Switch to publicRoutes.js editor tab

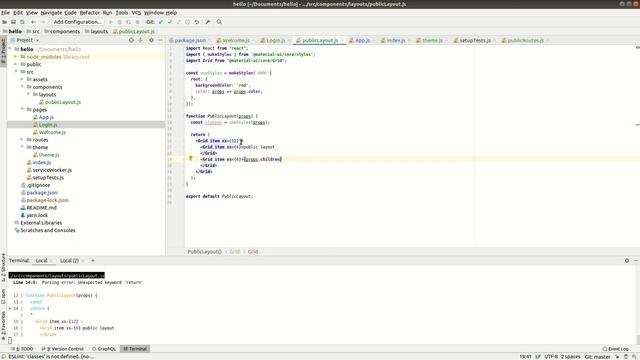525,40
